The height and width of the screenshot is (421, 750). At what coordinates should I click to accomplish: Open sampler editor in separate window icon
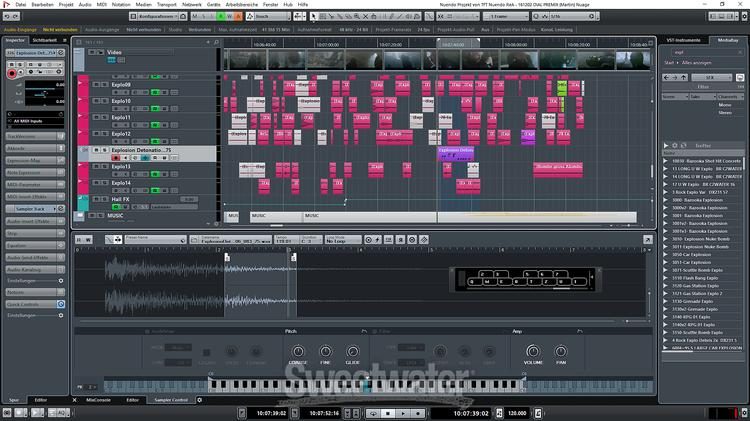coord(648,240)
